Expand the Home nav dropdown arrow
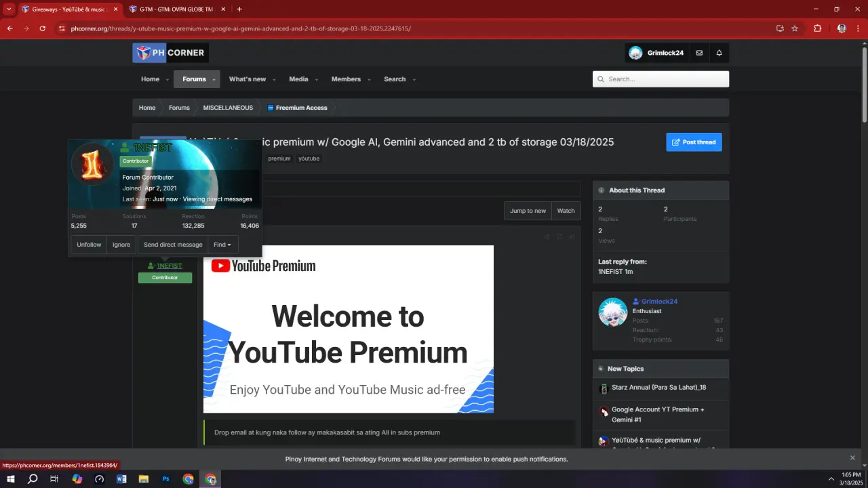 point(167,79)
